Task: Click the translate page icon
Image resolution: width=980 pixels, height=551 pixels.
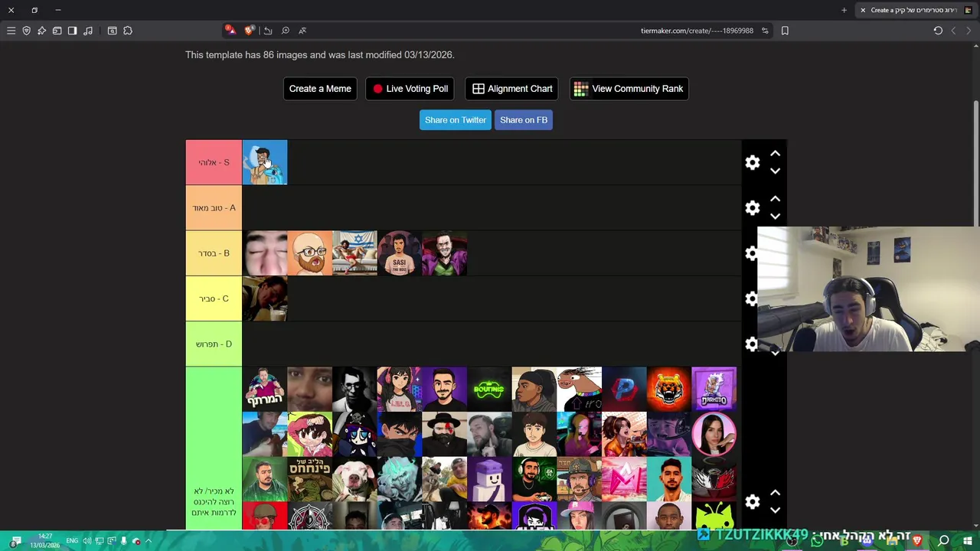Action: (x=302, y=31)
